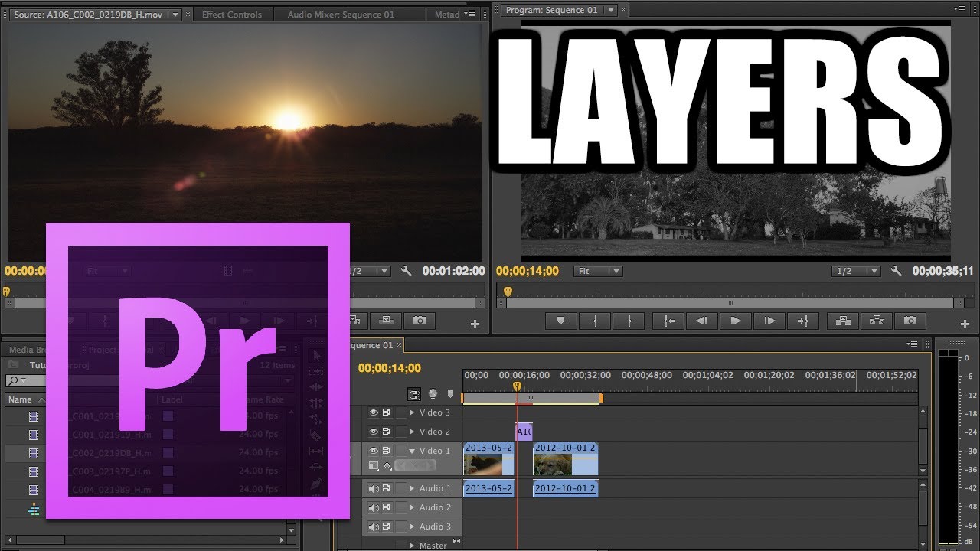This screenshot has height=551, width=980.
Task: Open the Program panel menu icon
Action: click(x=961, y=9)
